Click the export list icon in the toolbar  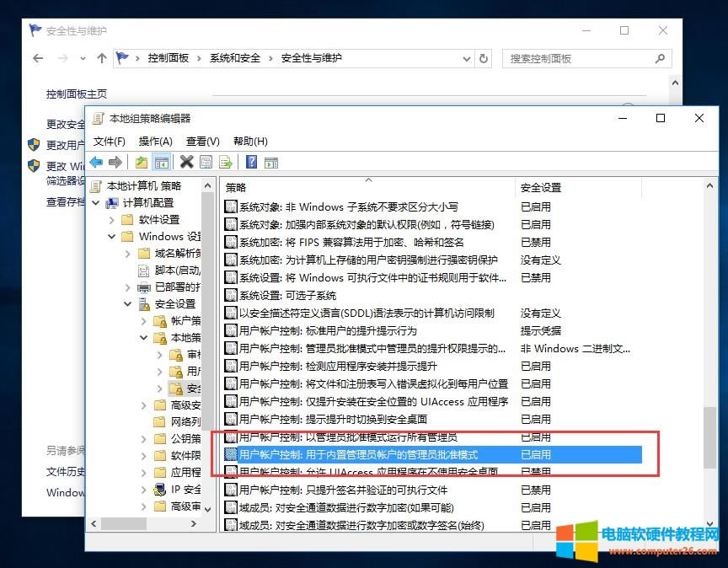pos(225,161)
